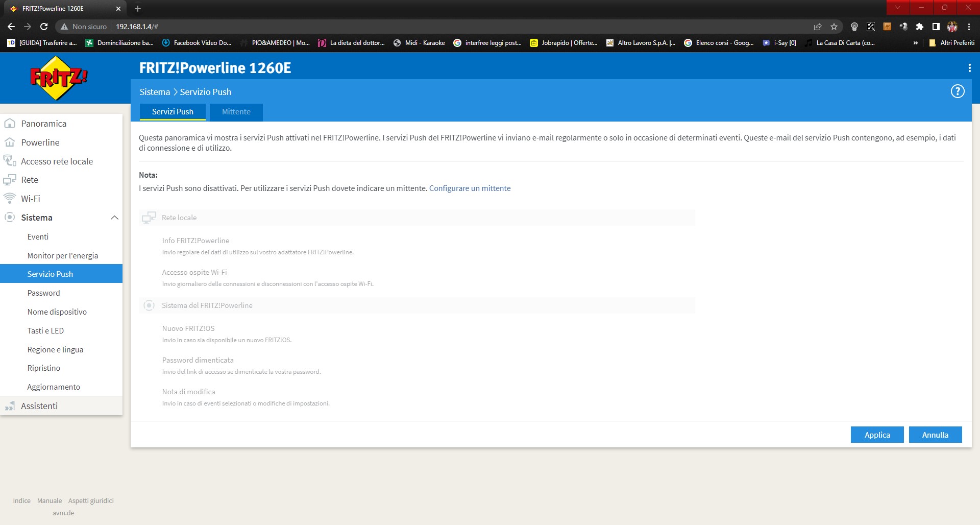Viewport: 980px width, 525px height.
Task: Reload the page with browser refresh icon
Action: pyautogui.click(x=44, y=27)
